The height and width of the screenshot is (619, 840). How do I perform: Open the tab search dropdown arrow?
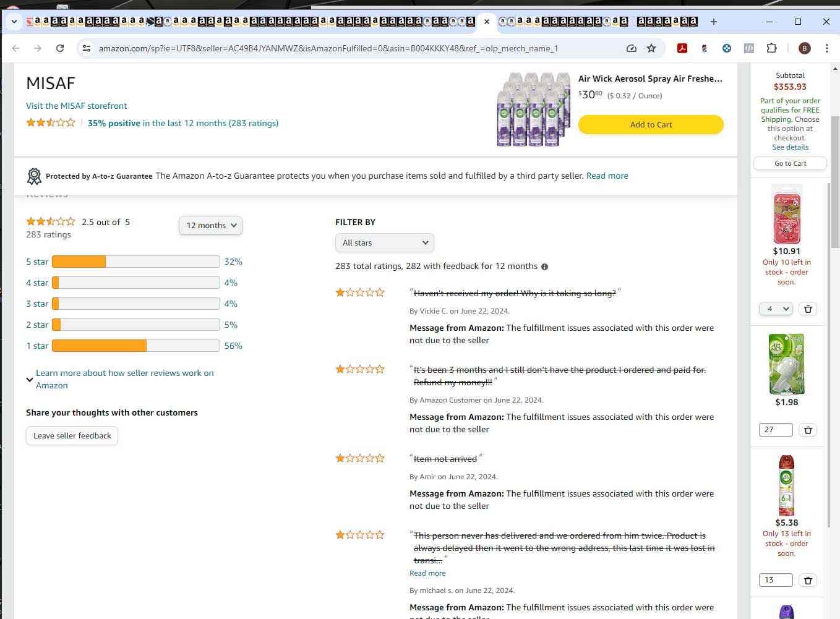point(14,22)
